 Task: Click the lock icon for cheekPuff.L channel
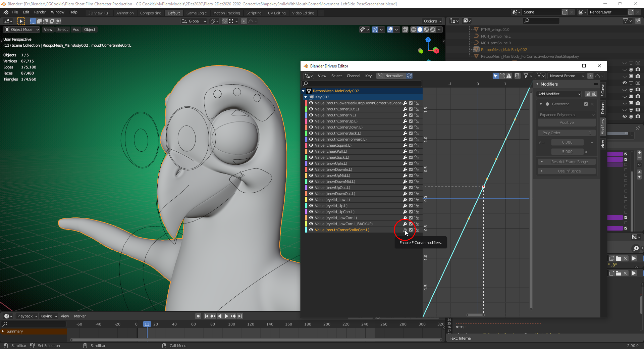tap(417, 151)
